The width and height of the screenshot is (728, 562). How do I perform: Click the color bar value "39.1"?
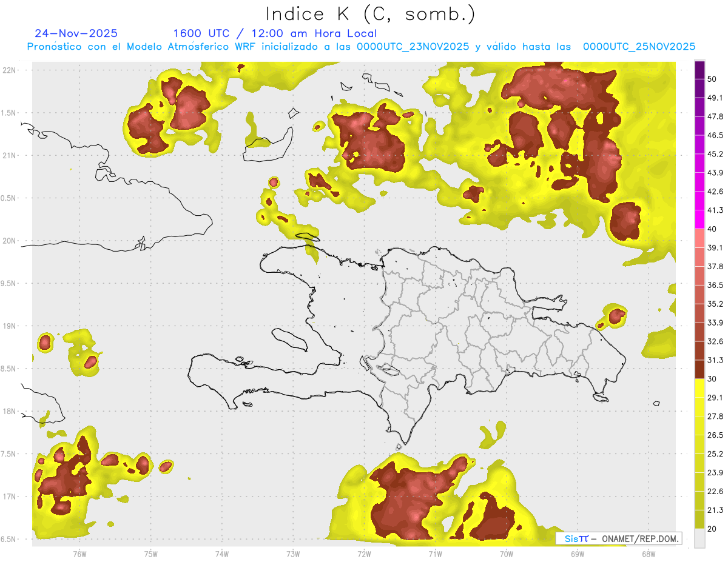coord(715,248)
